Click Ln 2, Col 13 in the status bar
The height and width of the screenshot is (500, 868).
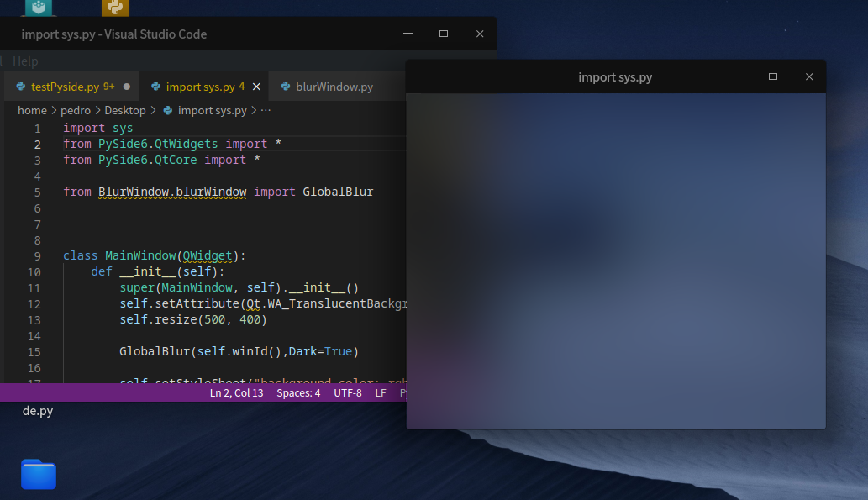click(238, 392)
